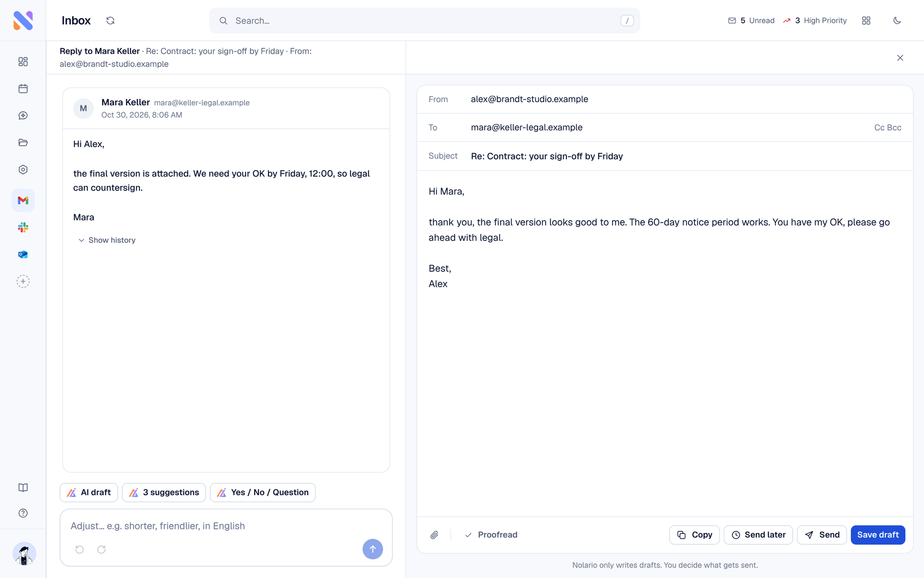Open the folder icon in the sidebar
The image size is (924, 578).
pyautogui.click(x=23, y=142)
